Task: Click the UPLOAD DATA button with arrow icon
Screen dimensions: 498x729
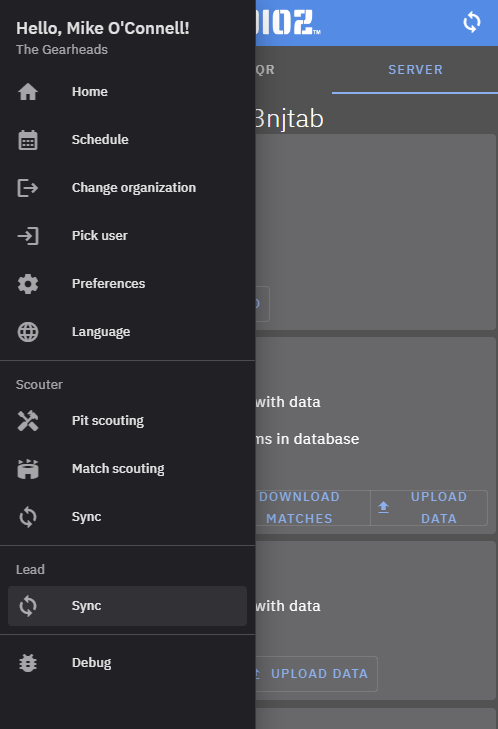Action: click(429, 508)
